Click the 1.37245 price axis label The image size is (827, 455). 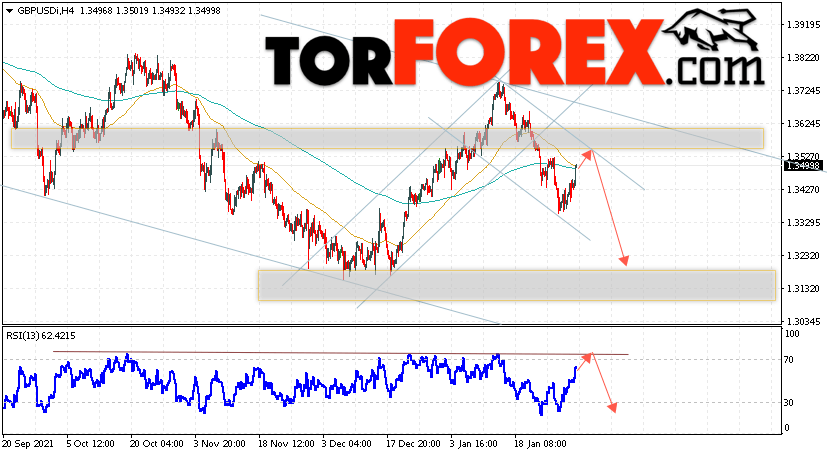[803, 91]
